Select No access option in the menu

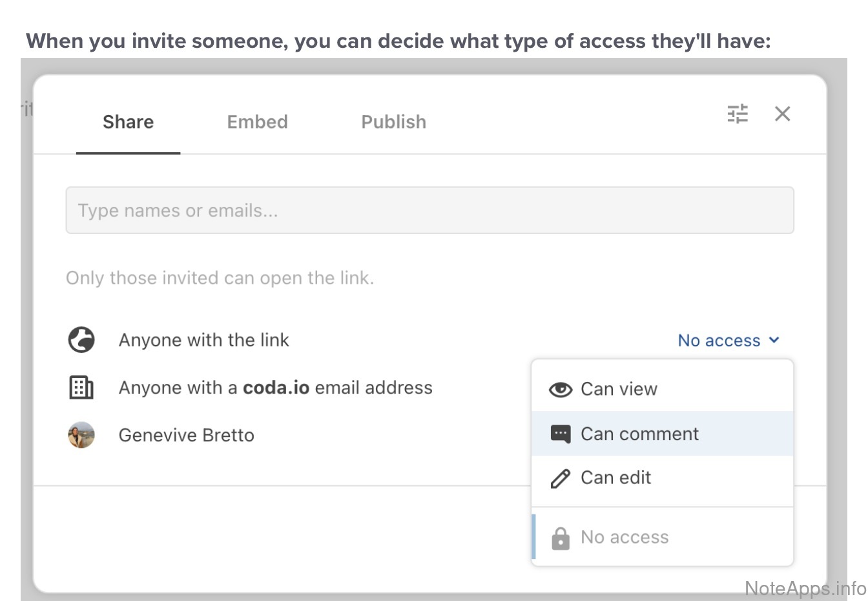click(625, 537)
